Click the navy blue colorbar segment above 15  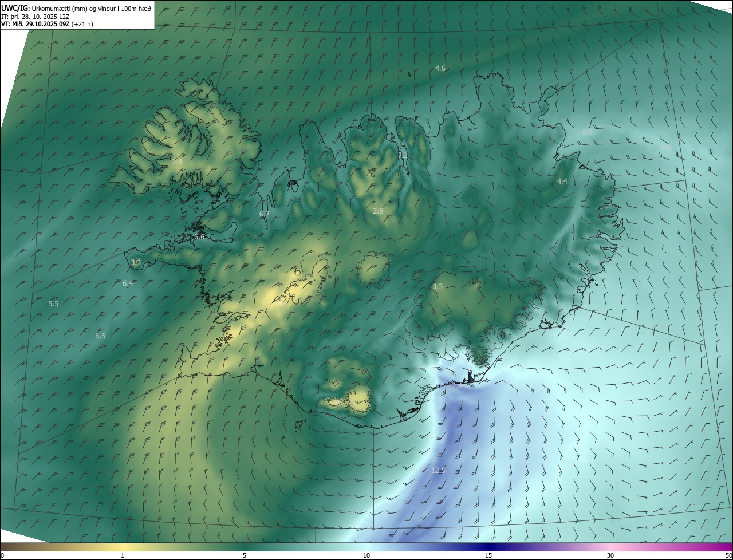488,547
